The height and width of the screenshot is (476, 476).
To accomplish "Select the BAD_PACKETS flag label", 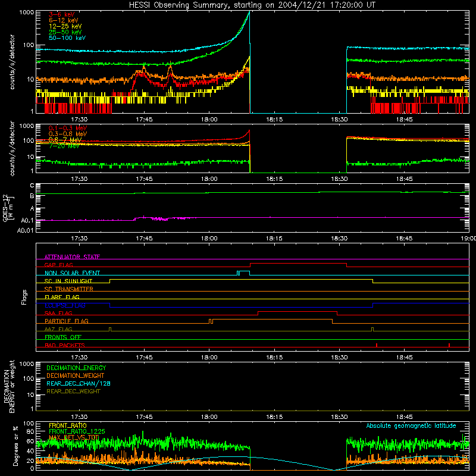I will 65,345.
